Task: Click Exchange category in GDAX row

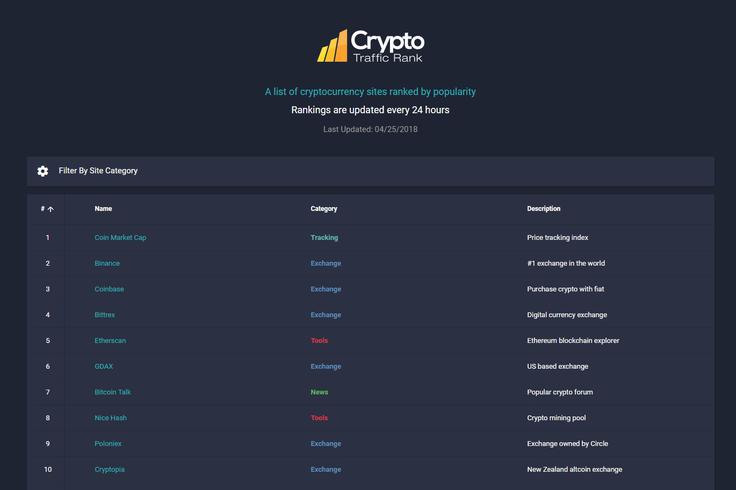Action: (326, 367)
